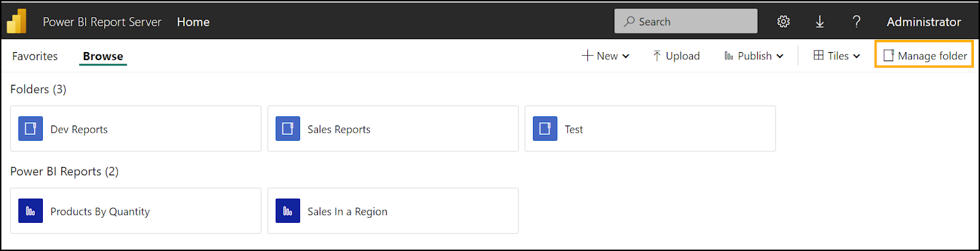Click the Test folder icon
Image resolution: width=980 pixels, height=251 pixels.
pos(545,129)
